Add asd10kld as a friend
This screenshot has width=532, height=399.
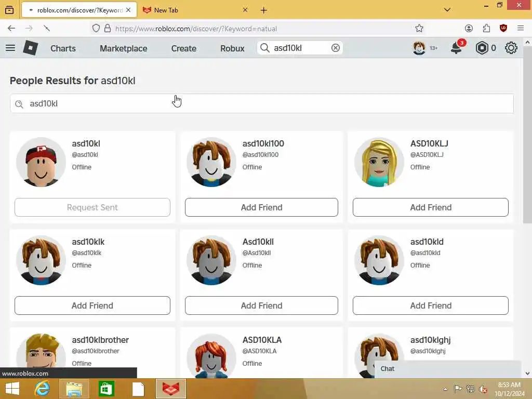[x=431, y=305]
